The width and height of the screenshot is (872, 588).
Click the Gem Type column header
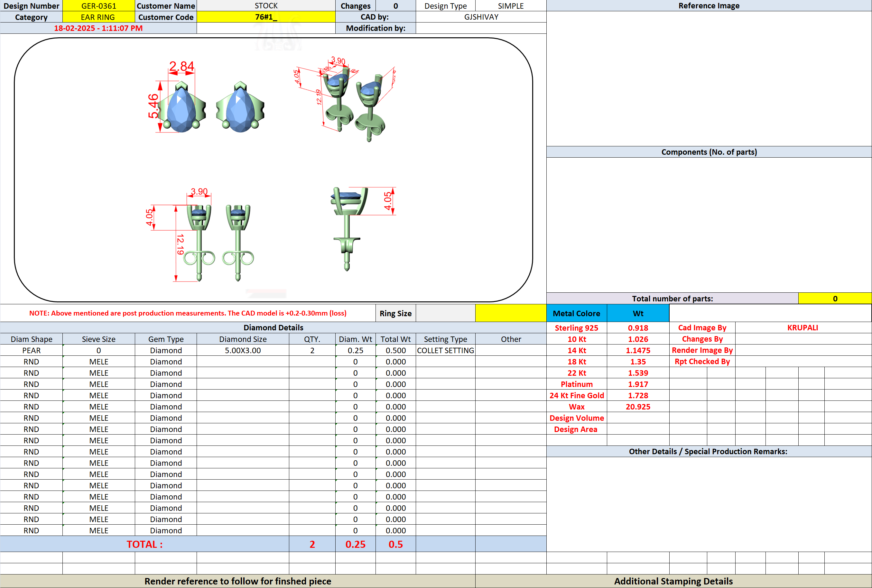coord(166,339)
